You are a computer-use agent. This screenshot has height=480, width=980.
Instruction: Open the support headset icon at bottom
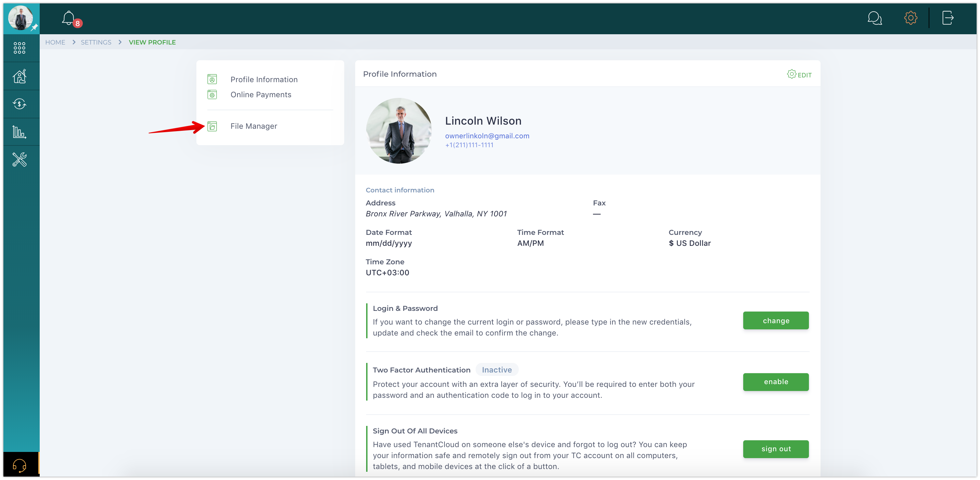coord(20,465)
